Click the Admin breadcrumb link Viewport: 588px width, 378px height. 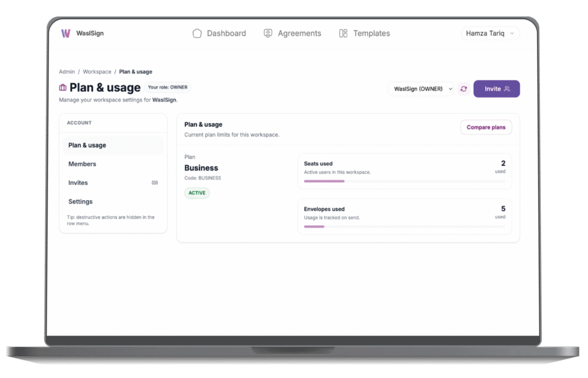pos(67,72)
